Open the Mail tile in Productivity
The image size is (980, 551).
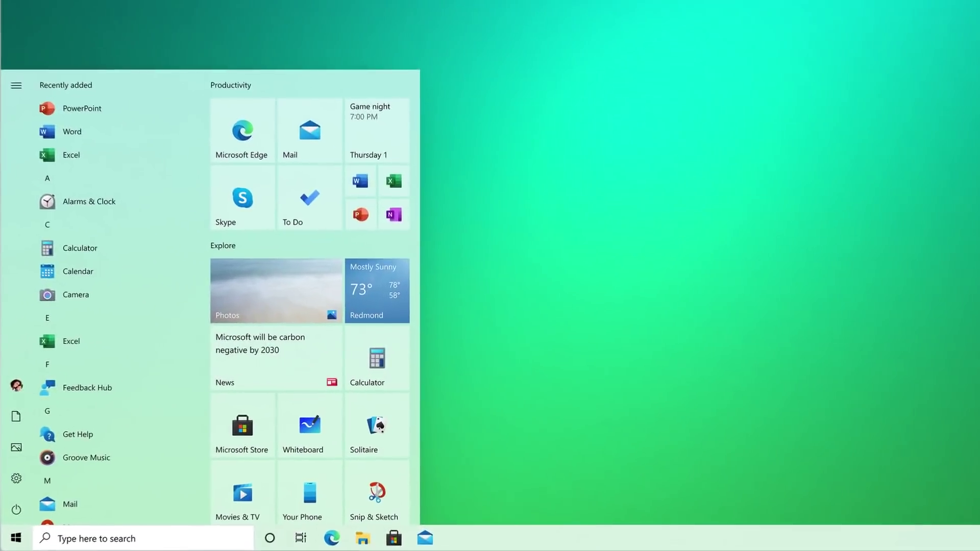point(309,131)
